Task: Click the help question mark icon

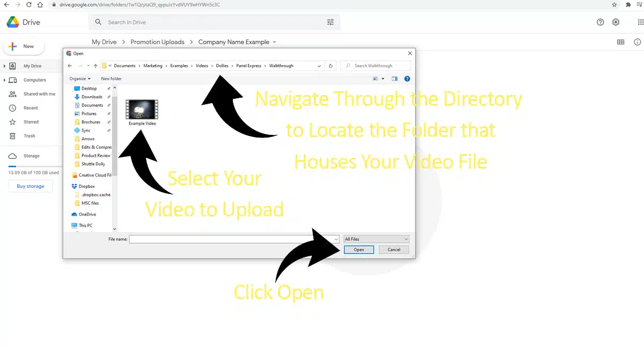Action: pyautogui.click(x=600, y=22)
